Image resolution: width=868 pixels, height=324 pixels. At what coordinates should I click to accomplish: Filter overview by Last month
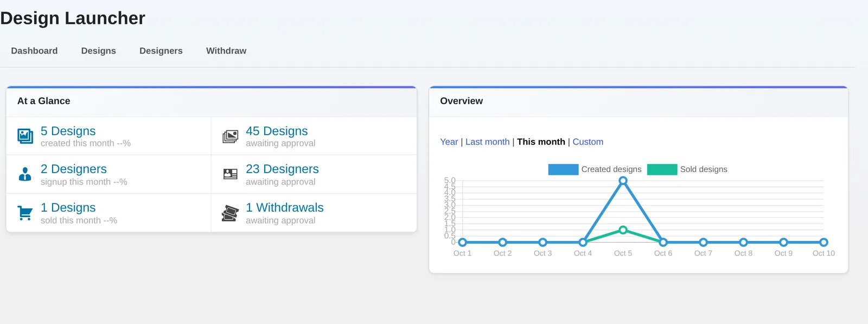(x=488, y=142)
